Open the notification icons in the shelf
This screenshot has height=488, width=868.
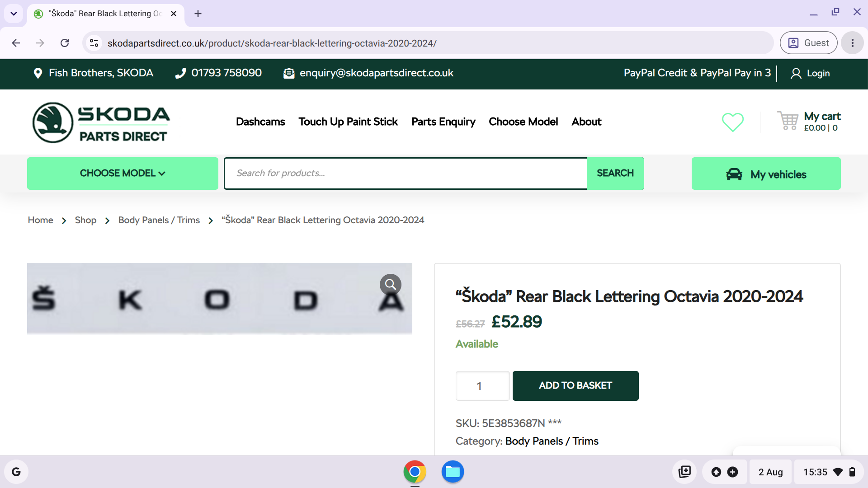[724, 472]
